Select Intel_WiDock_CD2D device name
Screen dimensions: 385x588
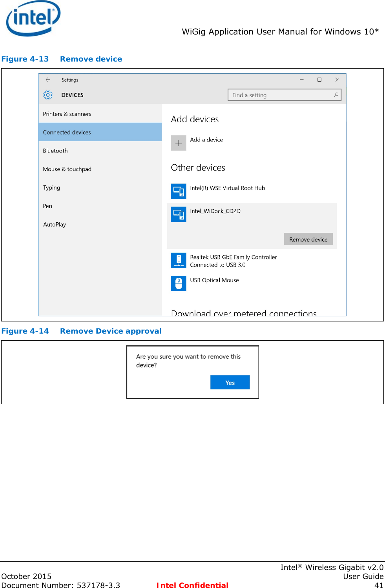(215, 211)
